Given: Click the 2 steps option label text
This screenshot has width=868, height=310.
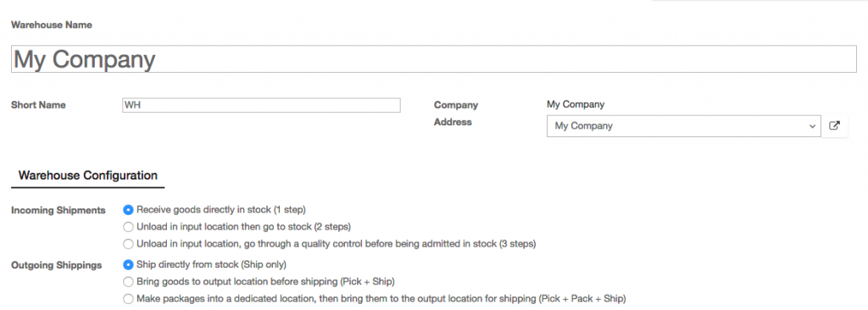Looking at the screenshot, I should 243,226.
